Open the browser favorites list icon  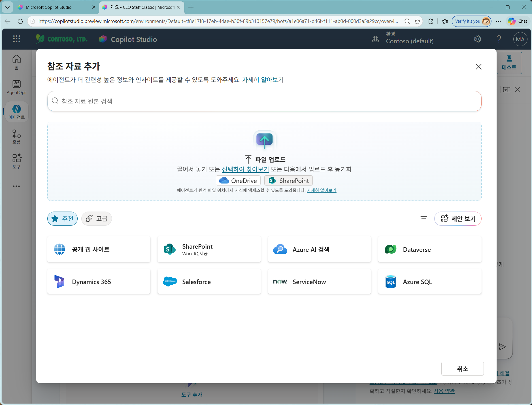click(445, 21)
